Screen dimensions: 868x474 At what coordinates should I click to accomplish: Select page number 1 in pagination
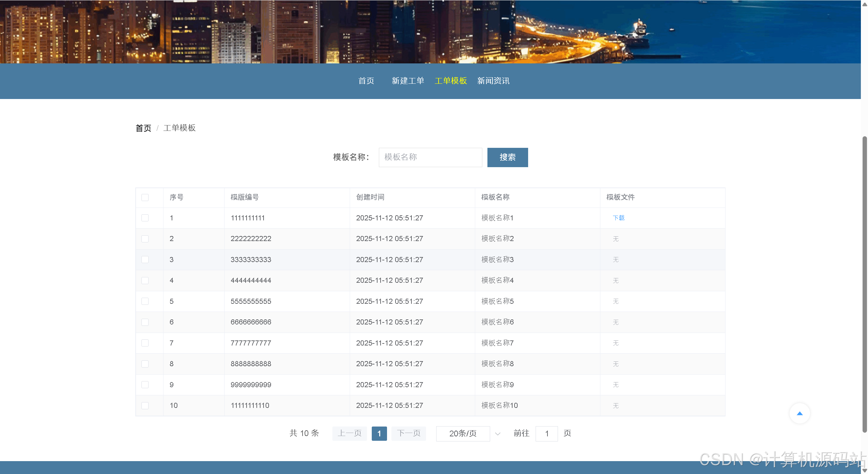tap(379, 434)
